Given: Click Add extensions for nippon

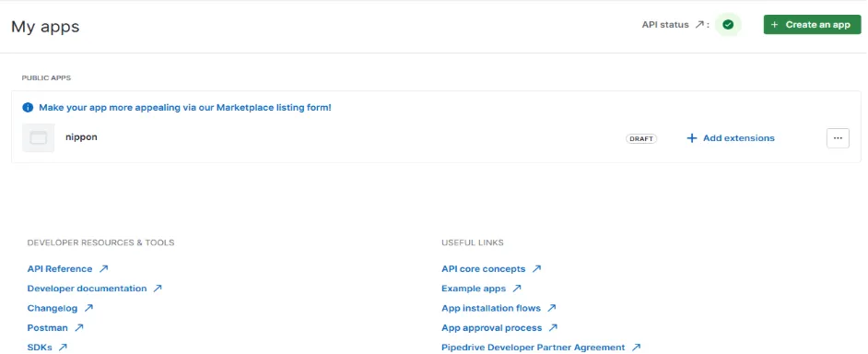Looking at the screenshot, I should pos(730,138).
